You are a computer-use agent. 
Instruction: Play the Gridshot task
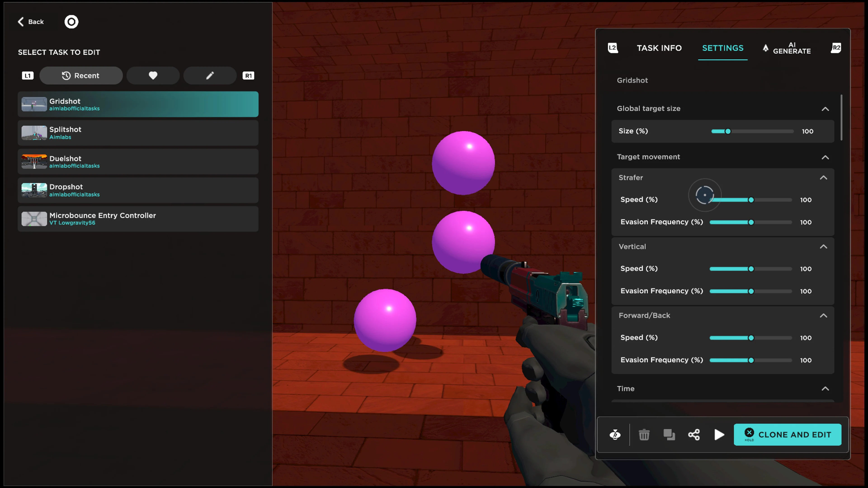pyautogui.click(x=719, y=435)
